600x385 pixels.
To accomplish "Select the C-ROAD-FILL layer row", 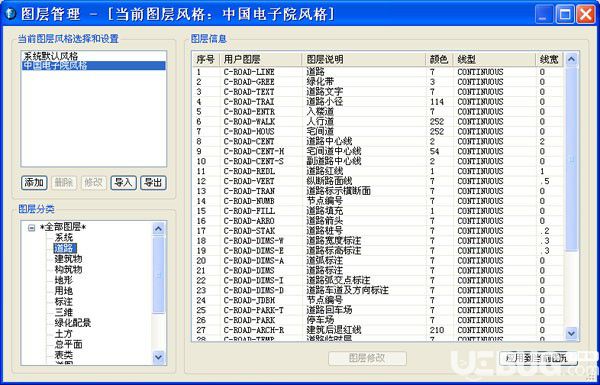I will pyautogui.click(x=378, y=211).
